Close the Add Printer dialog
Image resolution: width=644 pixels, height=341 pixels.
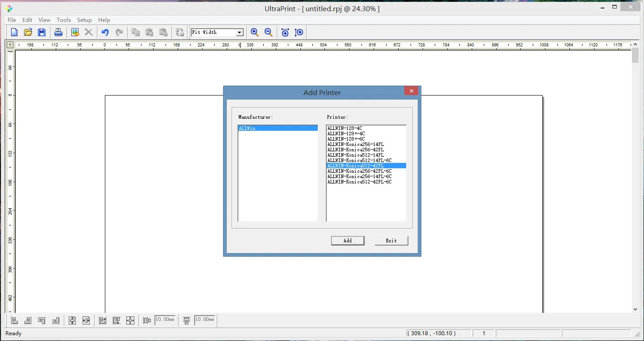(411, 91)
